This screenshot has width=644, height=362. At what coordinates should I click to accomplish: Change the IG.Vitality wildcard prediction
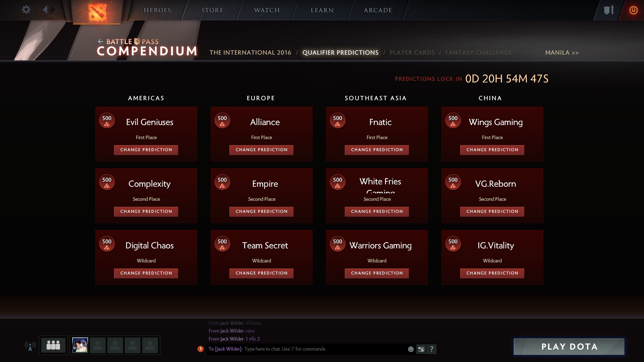pyautogui.click(x=492, y=273)
